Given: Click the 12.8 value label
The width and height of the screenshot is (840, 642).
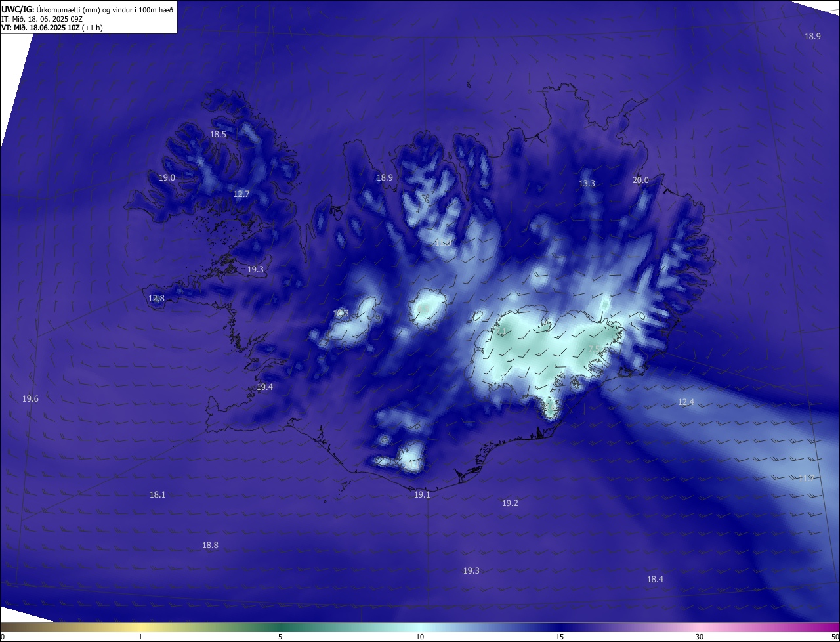Looking at the screenshot, I should 156,298.
